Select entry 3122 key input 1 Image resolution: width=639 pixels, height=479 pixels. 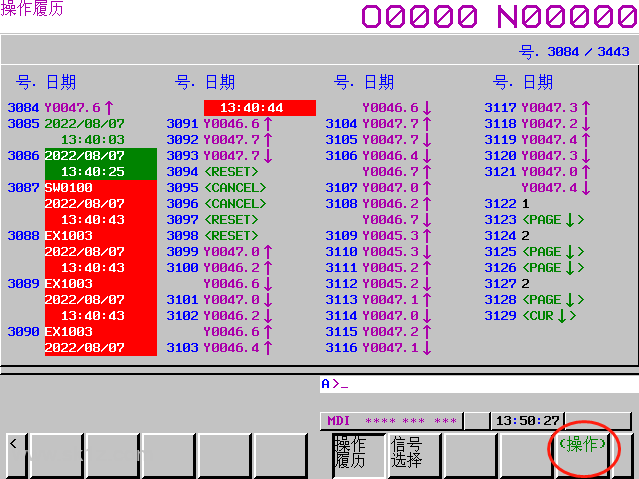507,203
